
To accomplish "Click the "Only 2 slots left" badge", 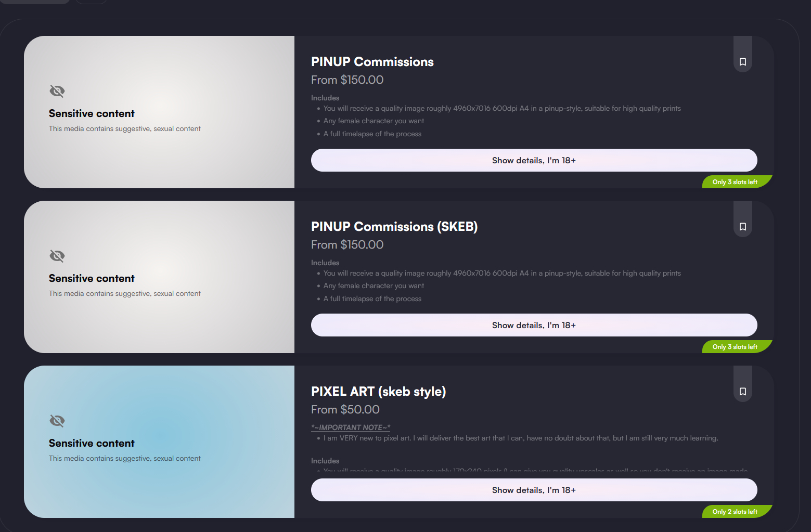I will (735, 512).
